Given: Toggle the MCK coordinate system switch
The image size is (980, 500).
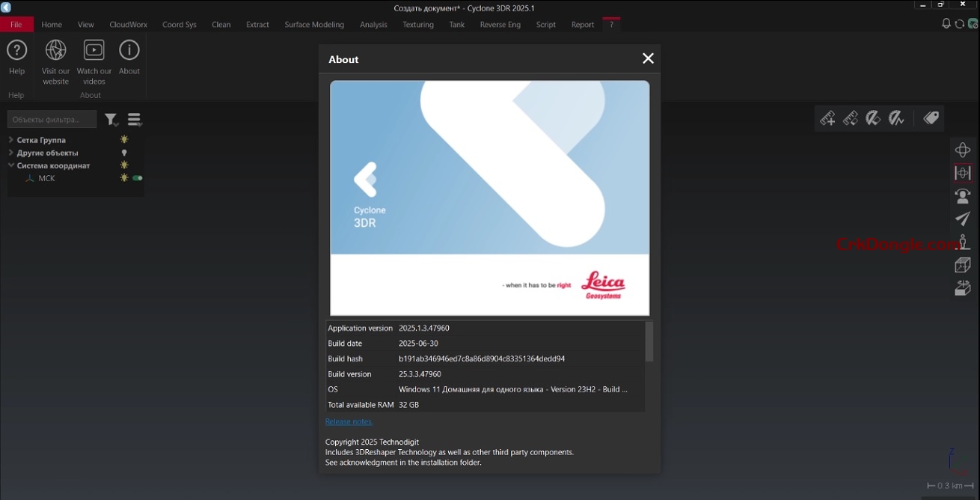Looking at the screenshot, I should 135,178.
